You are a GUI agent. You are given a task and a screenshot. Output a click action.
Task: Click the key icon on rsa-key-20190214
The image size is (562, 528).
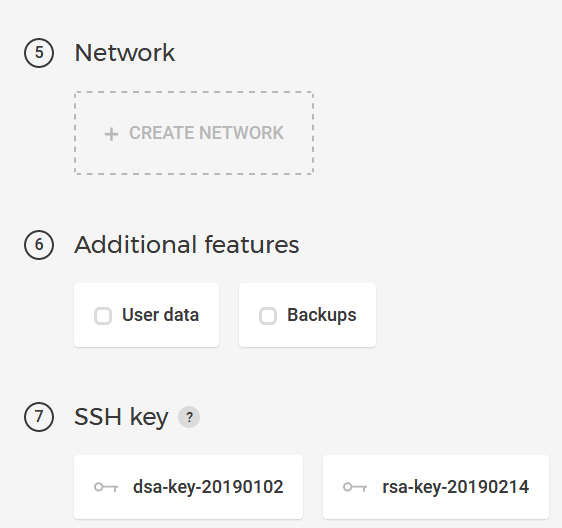pos(355,487)
